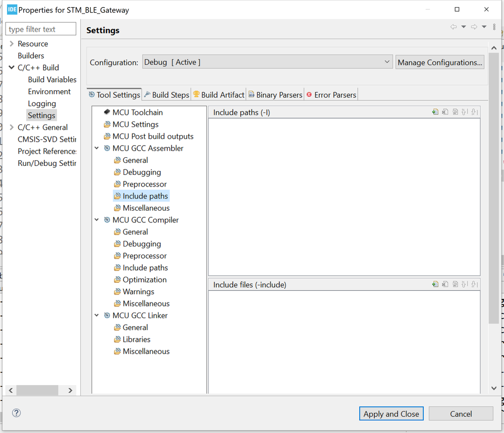Viewport: 504px width, 433px height.
Task: Click the settings vertical scrollbar thumb
Action: click(494, 188)
